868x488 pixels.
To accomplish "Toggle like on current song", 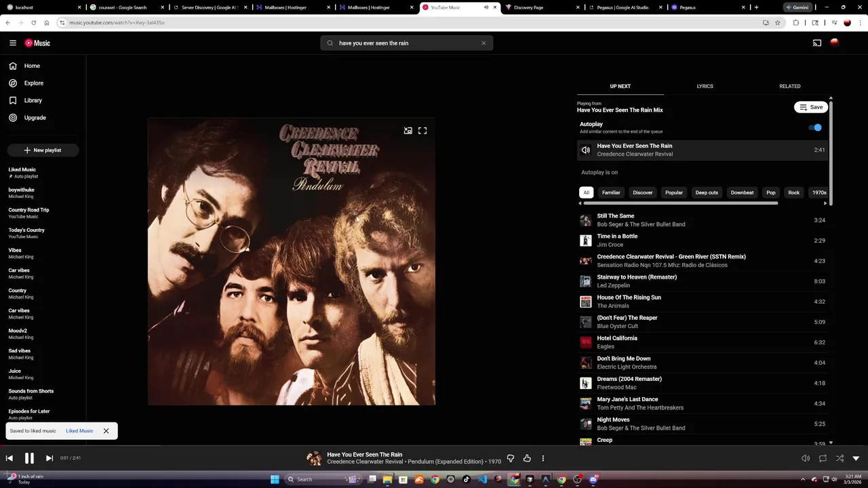I will (527, 458).
